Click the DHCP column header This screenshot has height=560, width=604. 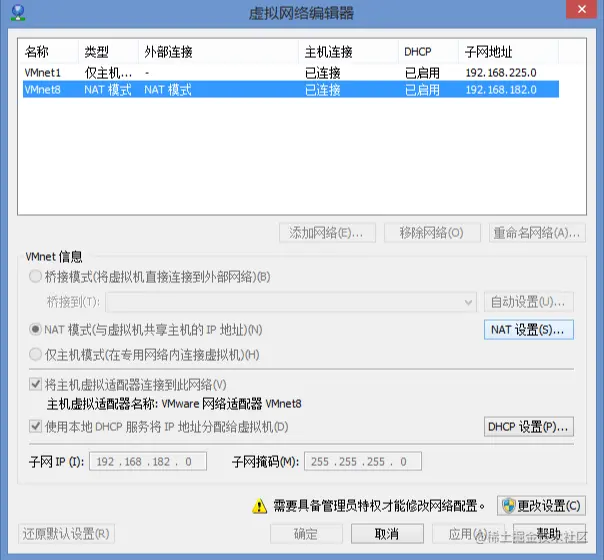click(x=428, y=52)
